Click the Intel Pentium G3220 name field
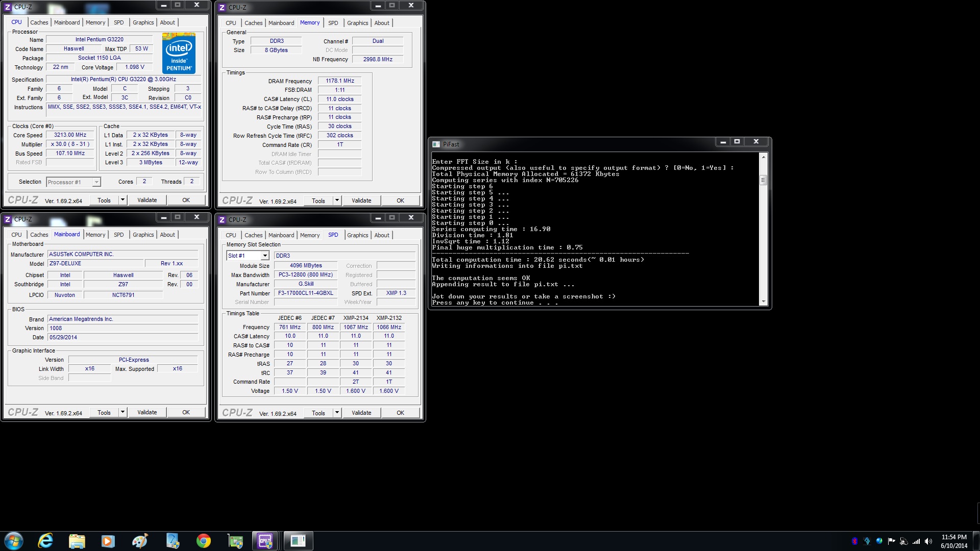This screenshot has height=551, width=980. tap(100, 39)
